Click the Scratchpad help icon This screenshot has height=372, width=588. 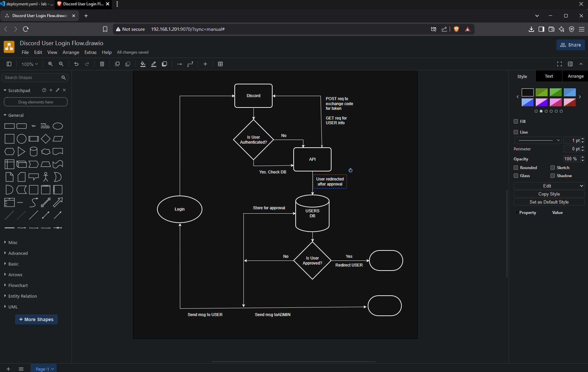click(44, 90)
